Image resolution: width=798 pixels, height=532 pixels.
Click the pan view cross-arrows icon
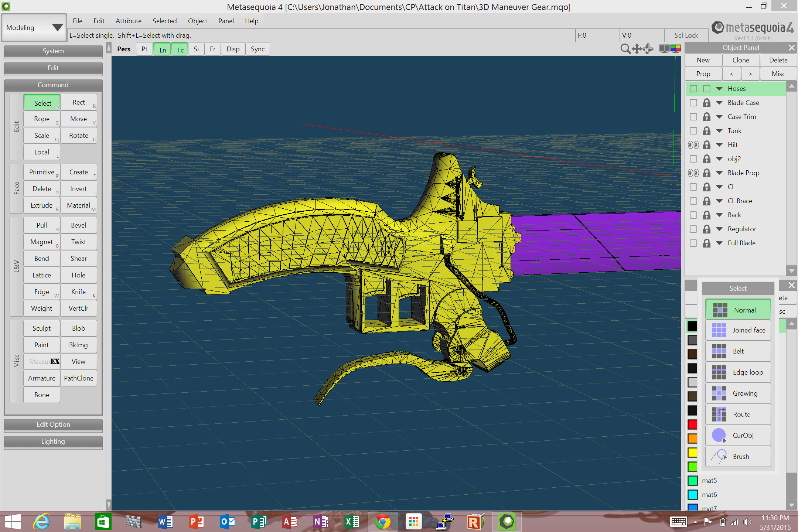click(637, 49)
